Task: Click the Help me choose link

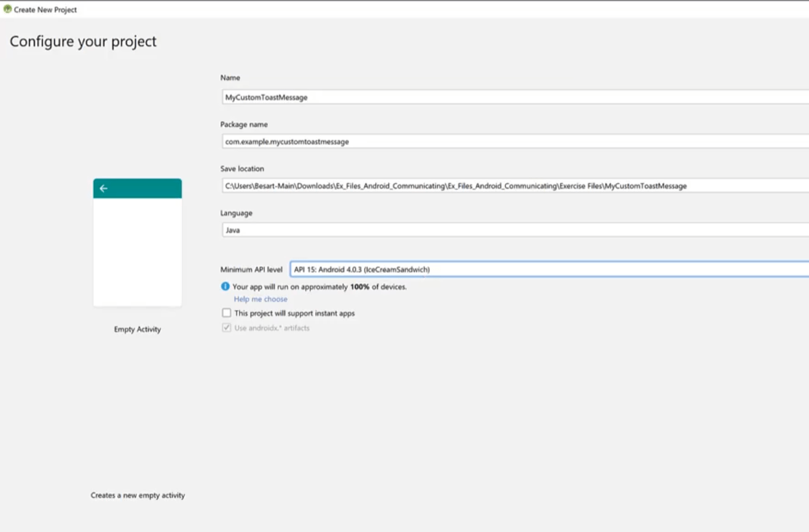Action: (x=261, y=299)
